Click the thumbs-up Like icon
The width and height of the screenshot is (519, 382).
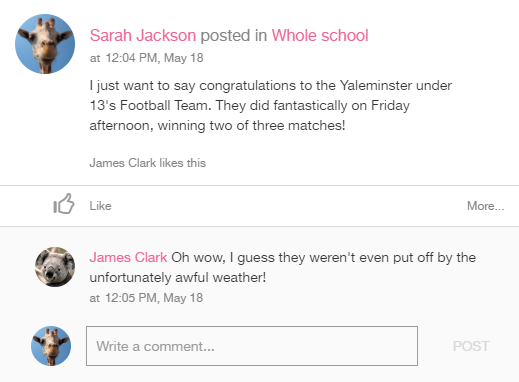pos(64,204)
